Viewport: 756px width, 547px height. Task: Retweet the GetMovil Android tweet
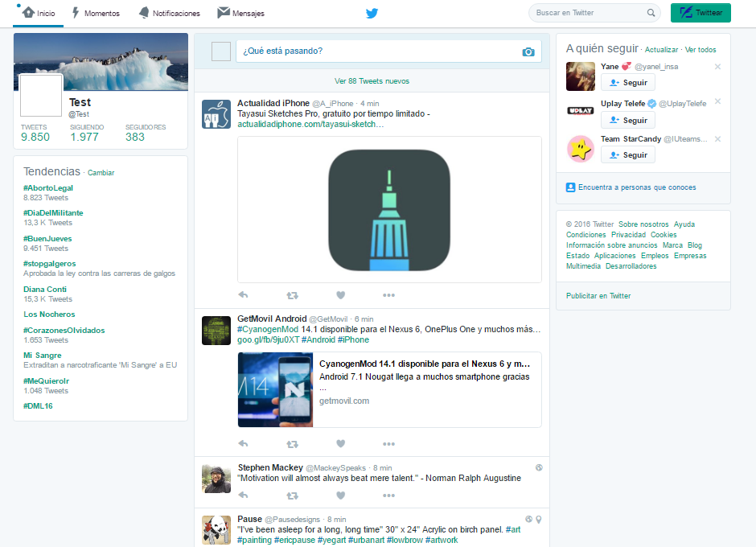(x=292, y=444)
